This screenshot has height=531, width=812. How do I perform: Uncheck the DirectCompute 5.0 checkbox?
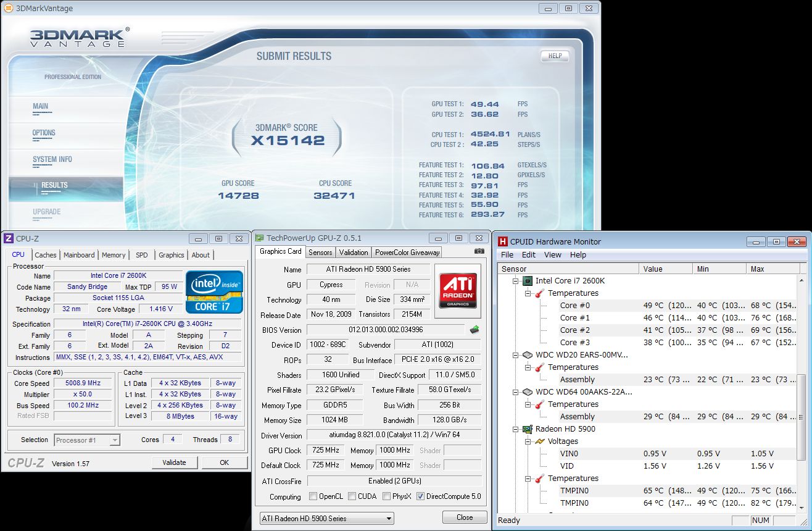pos(421,496)
